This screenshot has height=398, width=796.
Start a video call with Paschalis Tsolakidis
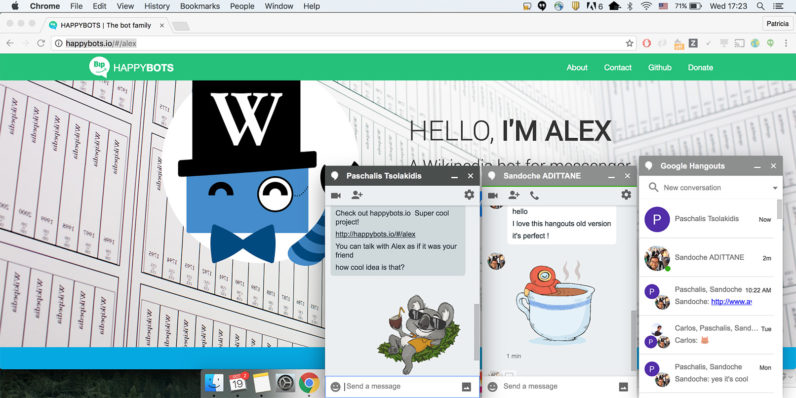tap(336, 195)
